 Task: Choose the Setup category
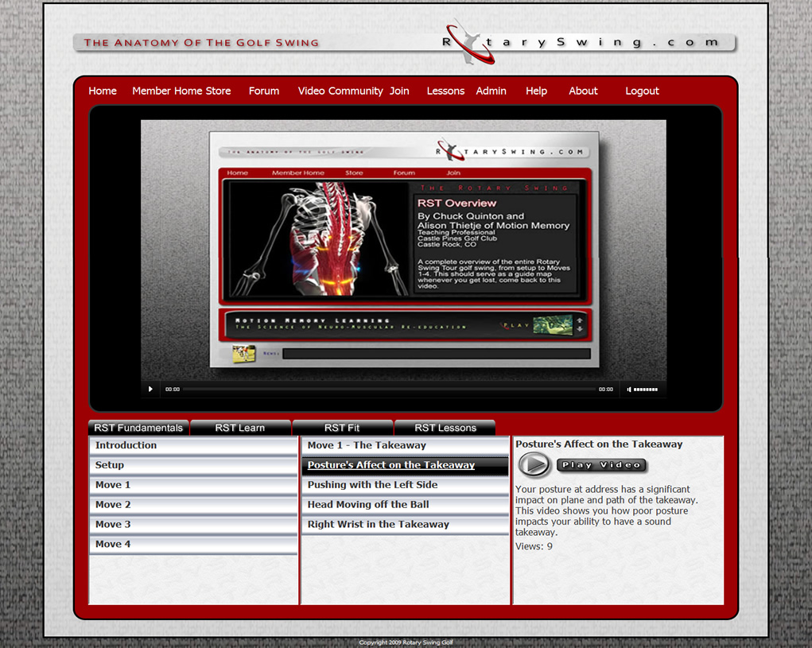[194, 465]
